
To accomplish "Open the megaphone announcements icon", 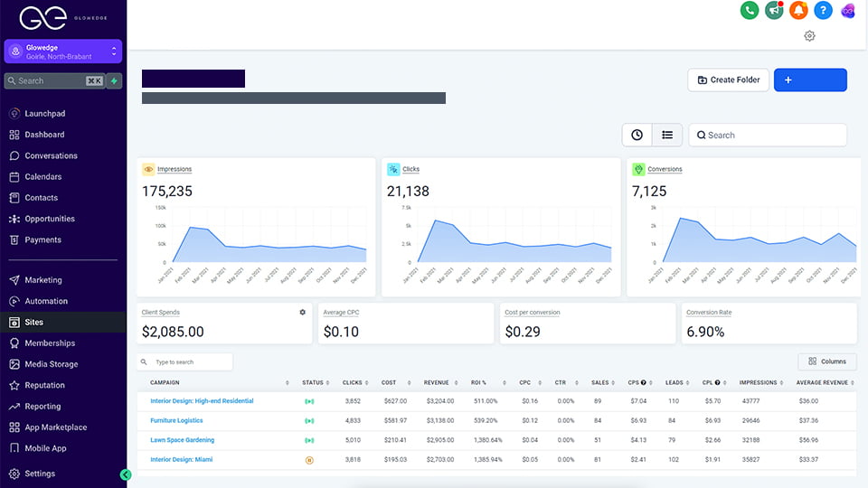I will pyautogui.click(x=773, y=11).
